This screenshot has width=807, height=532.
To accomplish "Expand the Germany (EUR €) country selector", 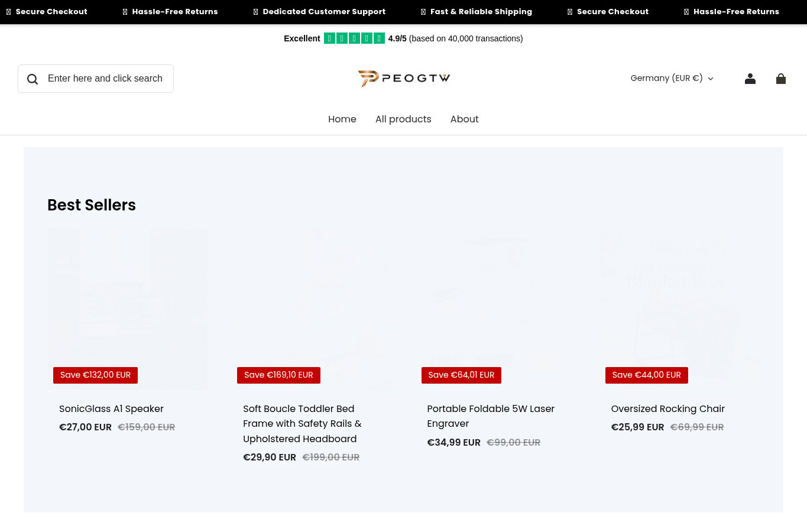I will click(x=672, y=78).
